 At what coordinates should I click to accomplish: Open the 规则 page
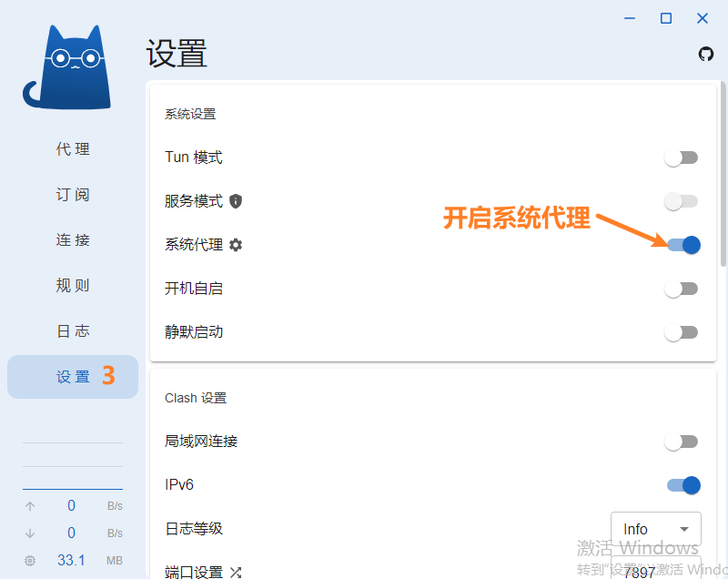[x=73, y=286]
